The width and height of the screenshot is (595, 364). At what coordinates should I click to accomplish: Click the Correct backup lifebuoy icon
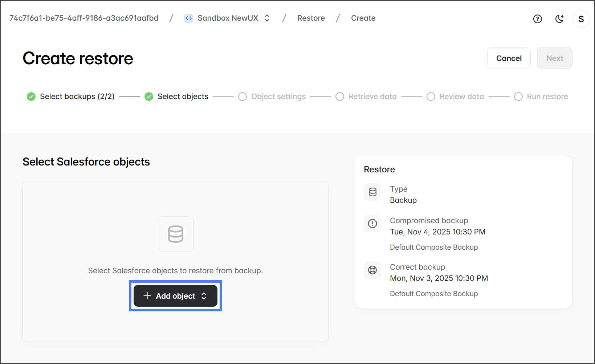coord(372,270)
